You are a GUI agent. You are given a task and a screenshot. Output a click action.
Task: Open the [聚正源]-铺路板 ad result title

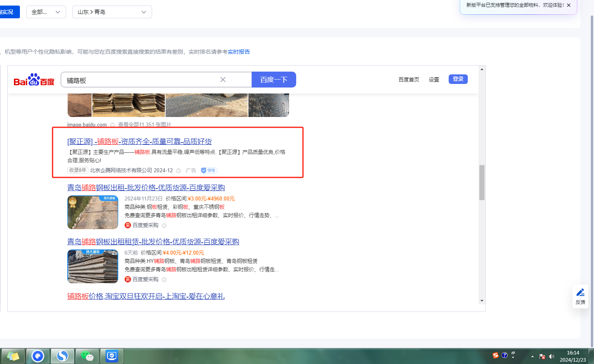click(139, 142)
